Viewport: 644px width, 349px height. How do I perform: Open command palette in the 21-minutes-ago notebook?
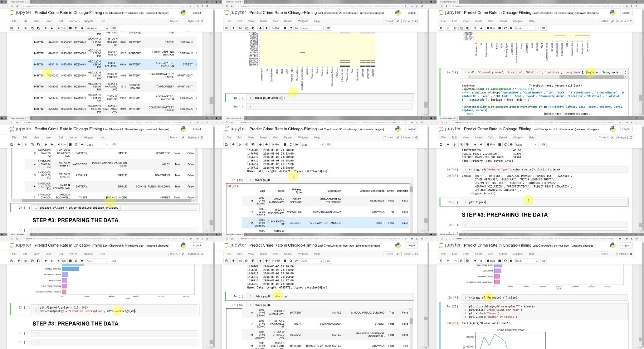point(114,28)
